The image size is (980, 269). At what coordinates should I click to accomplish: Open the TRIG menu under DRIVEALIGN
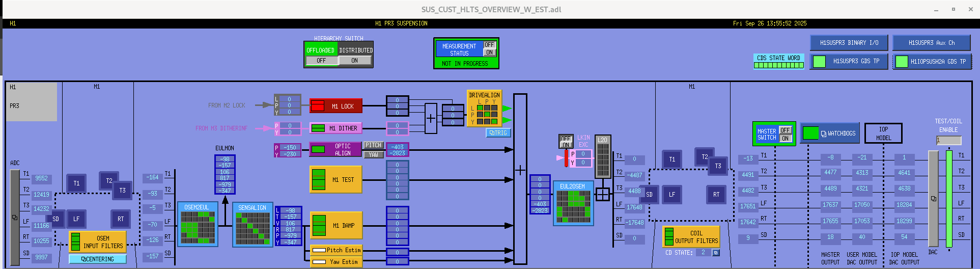(x=498, y=133)
